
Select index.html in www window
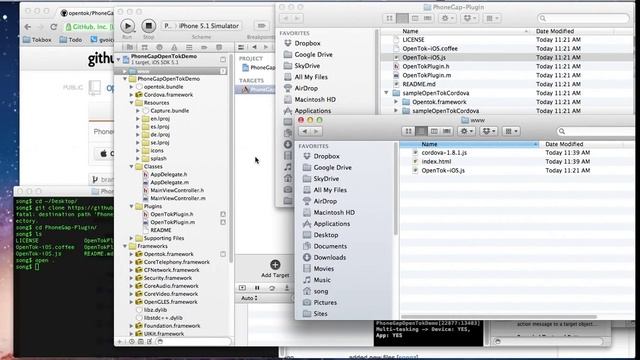(x=436, y=162)
